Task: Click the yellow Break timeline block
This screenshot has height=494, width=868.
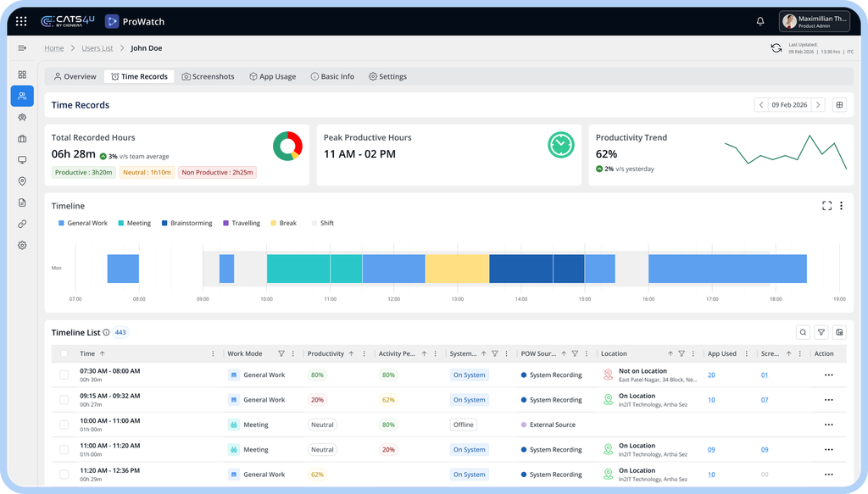Action: 457,269
